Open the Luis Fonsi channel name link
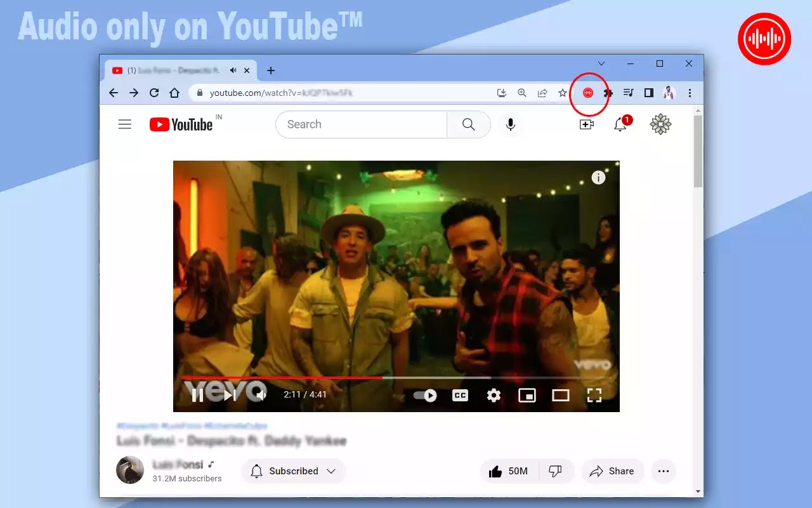Screen dimensions: 812x508 [x=179, y=465]
